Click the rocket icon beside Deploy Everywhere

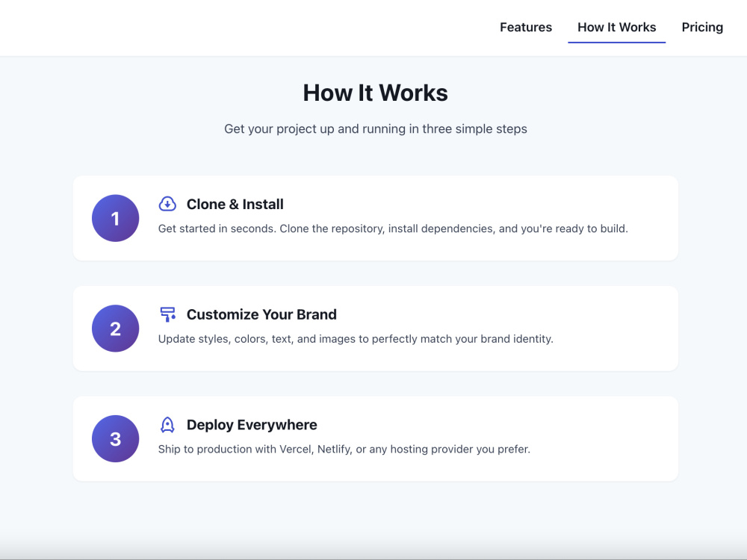167,425
